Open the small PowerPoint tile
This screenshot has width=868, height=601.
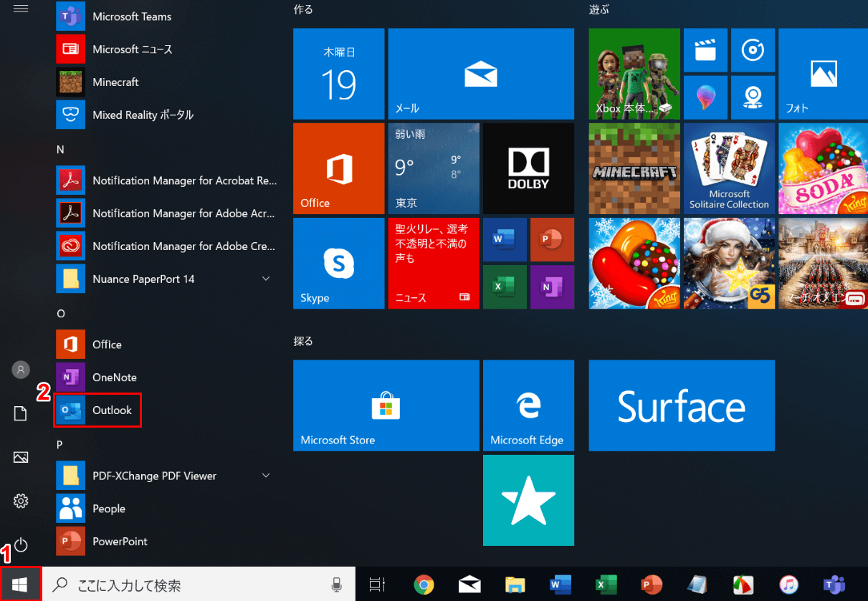(x=552, y=240)
